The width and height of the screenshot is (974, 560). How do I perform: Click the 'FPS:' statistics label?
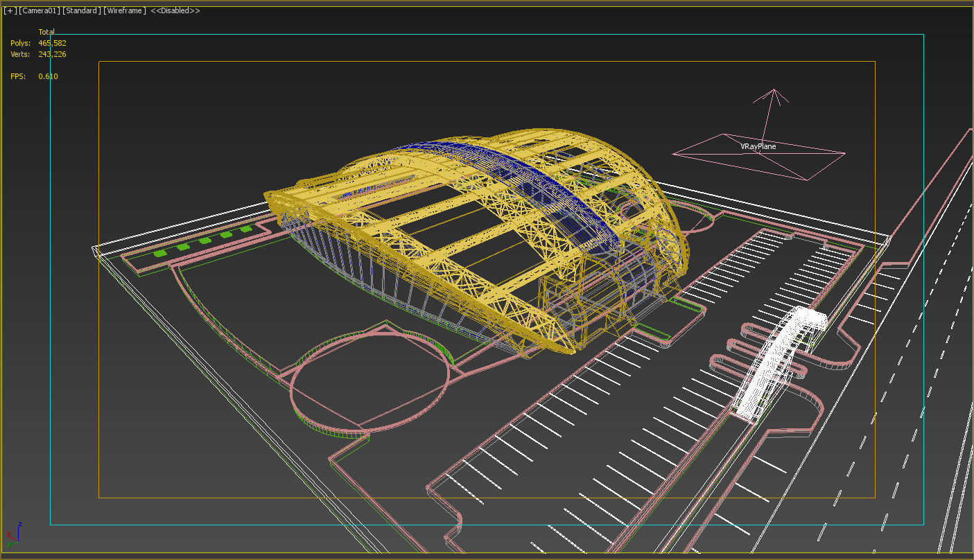pos(18,76)
